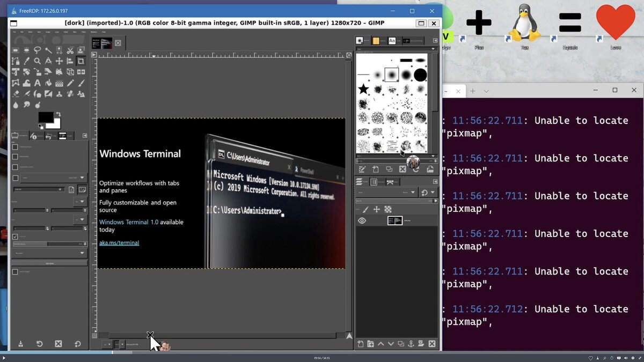Switch to the Patterns tab

379,41
